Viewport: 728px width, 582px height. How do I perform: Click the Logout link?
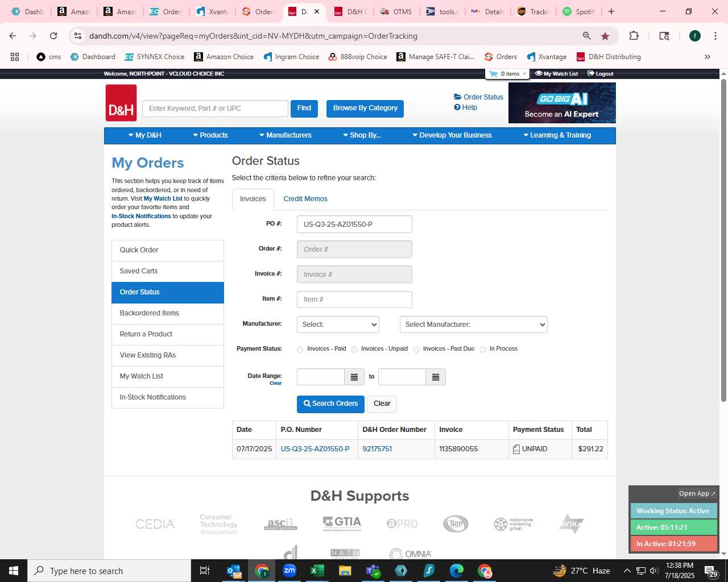601,74
